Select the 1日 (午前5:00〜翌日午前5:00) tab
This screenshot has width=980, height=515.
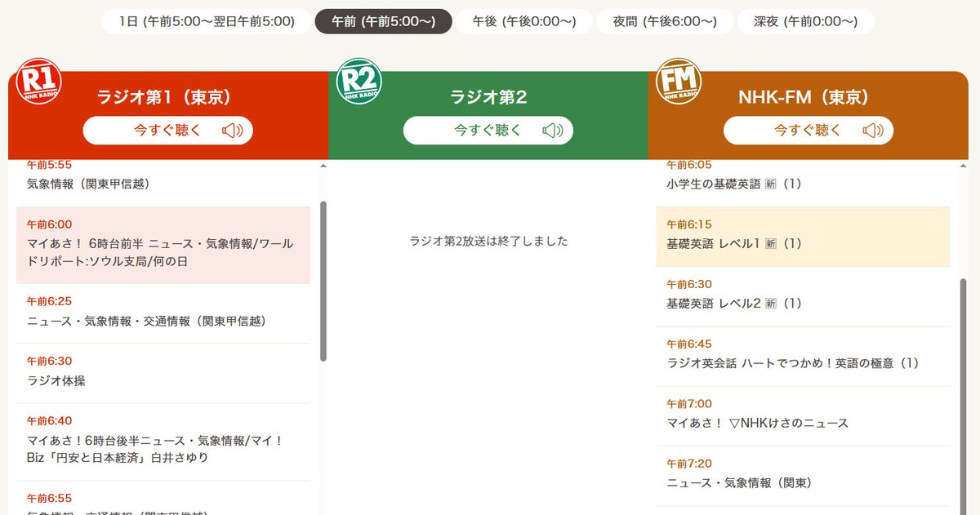coord(207,21)
